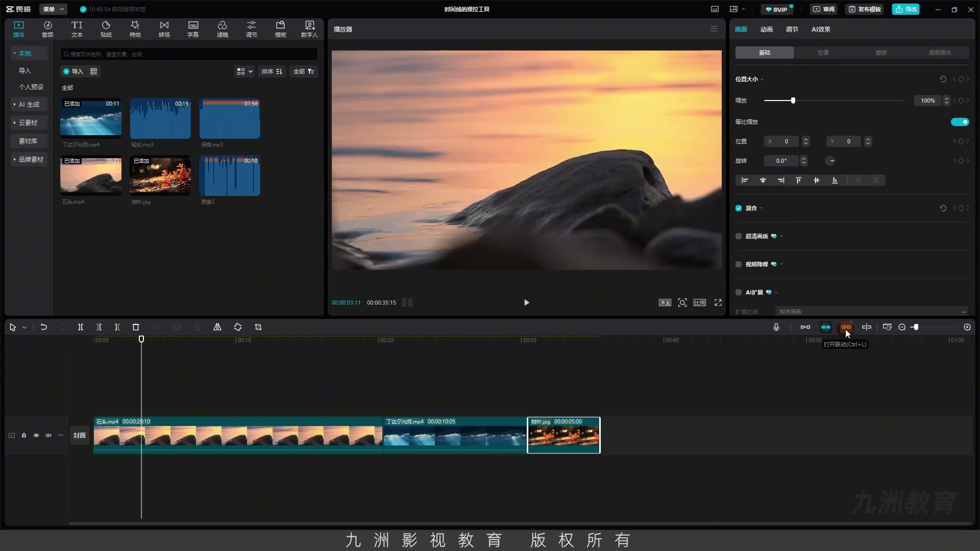Switch to the 动画 tab
This screenshot has height=551, width=980.
tap(766, 29)
